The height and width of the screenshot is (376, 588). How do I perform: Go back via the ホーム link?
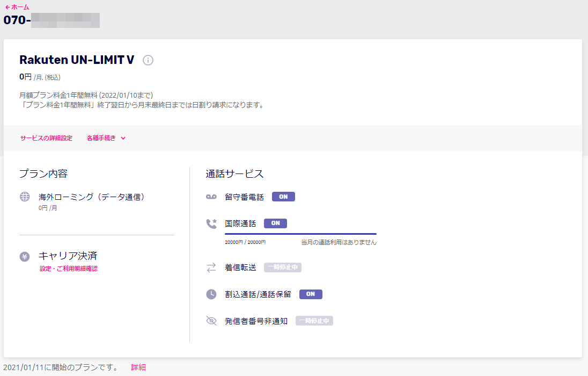[17, 7]
